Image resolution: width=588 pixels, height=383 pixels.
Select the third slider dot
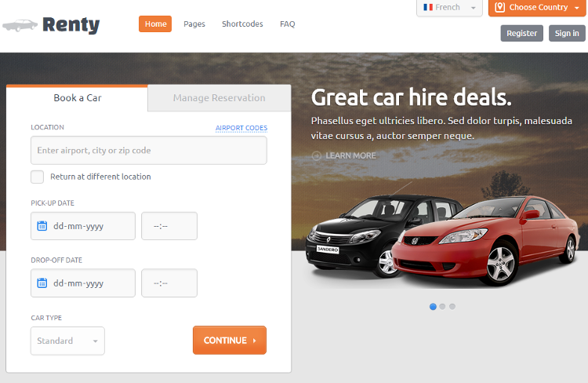(452, 306)
